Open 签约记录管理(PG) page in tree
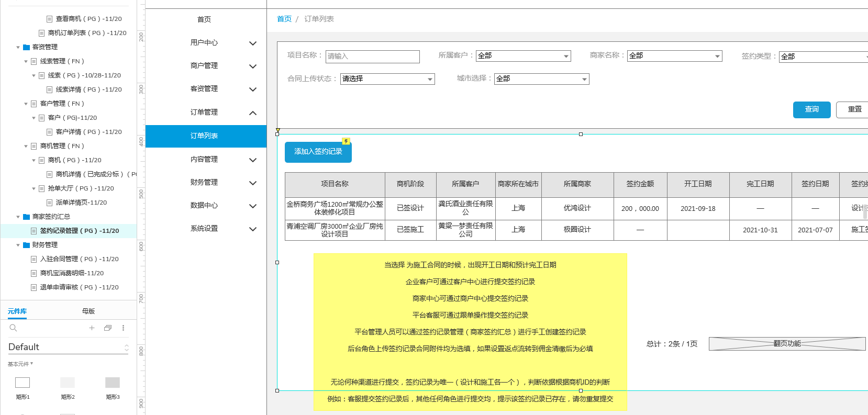The width and height of the screenshot is (868, 415). pos(80,231)
